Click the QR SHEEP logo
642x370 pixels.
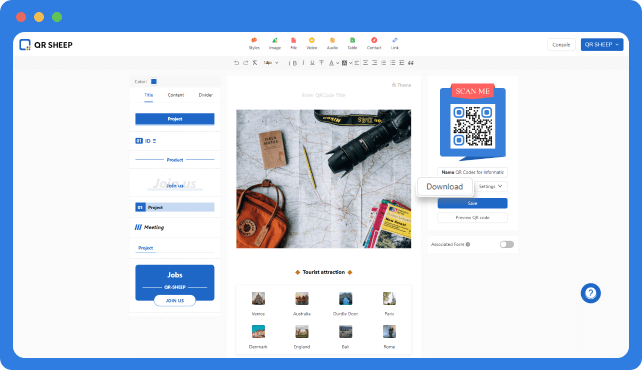(46, 45)
